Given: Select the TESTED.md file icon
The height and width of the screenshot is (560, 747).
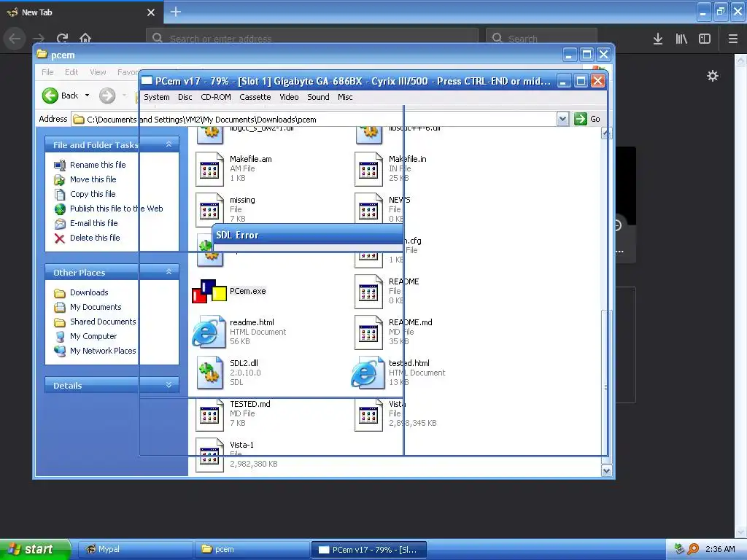Looking at the screenshot, I should pos(209,414).
